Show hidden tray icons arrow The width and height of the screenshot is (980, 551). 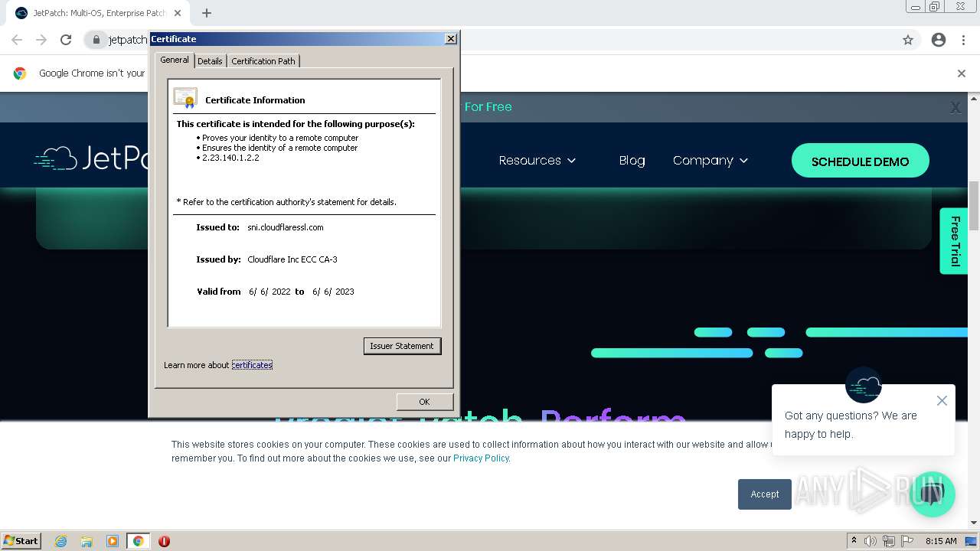(854, 541)
